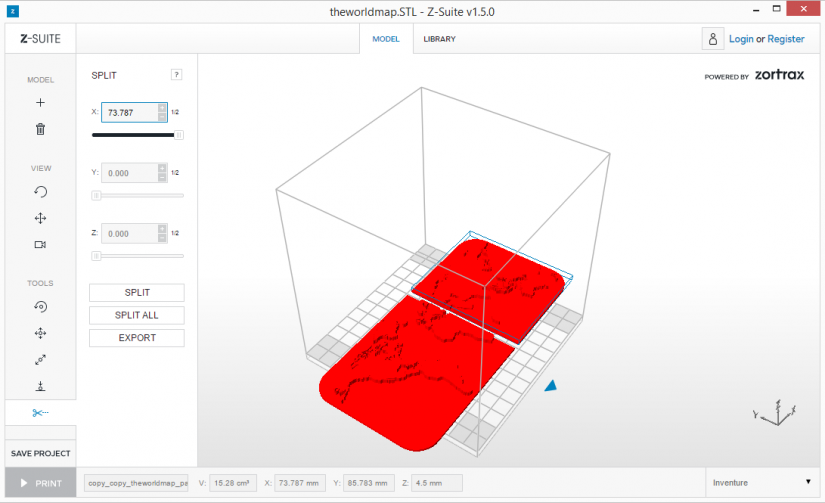This screenshot has width=825, height=503.
Task: Switch to the LIBRARY tab
Action: (439, 39)
